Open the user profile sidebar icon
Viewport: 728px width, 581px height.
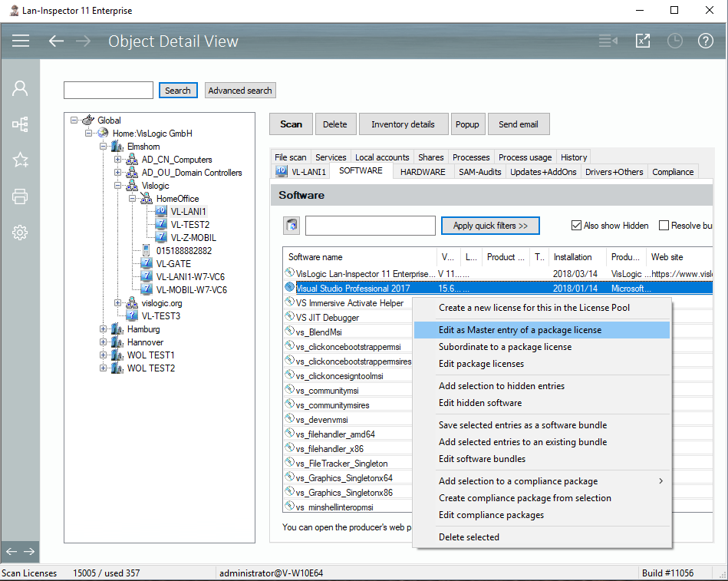(20, 88)
